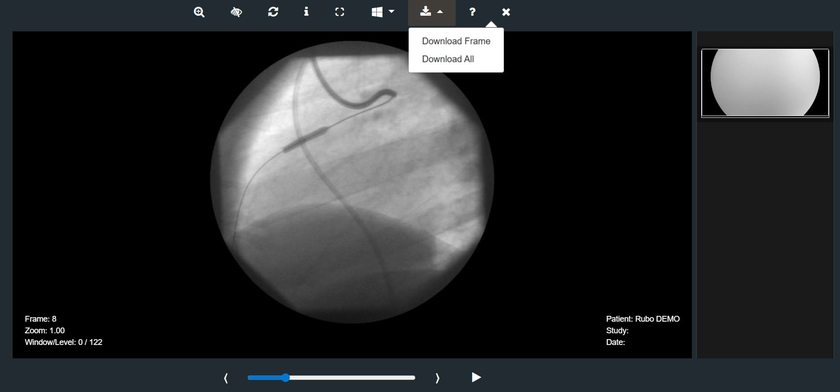840x392 pixels.
Task: Select the series thumbnail in right panel
Action: click(765, 82)
